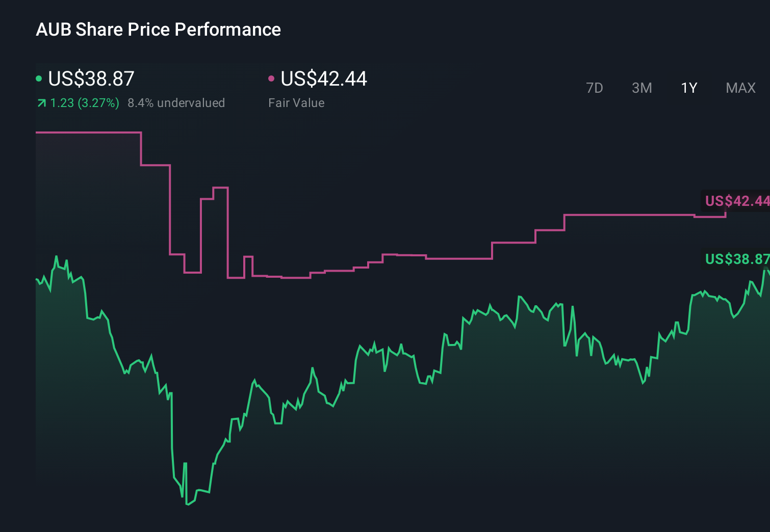Click the pink dot beside US$42.44 heading
The image size is (770, 532).
coord(271,78)
